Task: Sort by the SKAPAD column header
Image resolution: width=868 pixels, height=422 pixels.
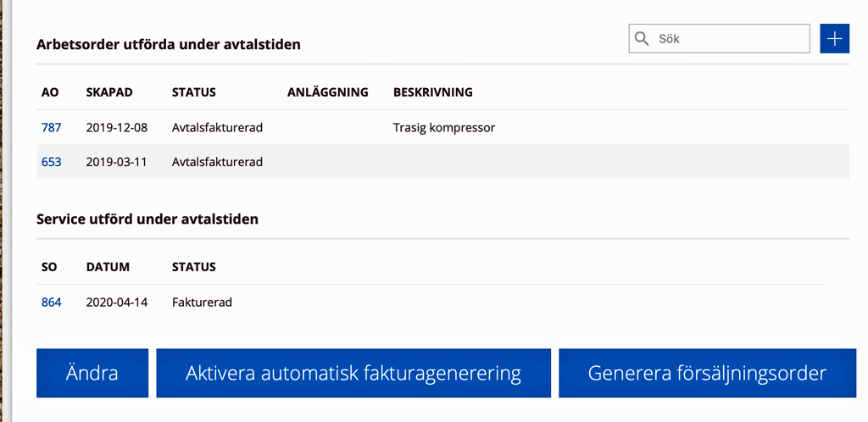Action: 109,92
